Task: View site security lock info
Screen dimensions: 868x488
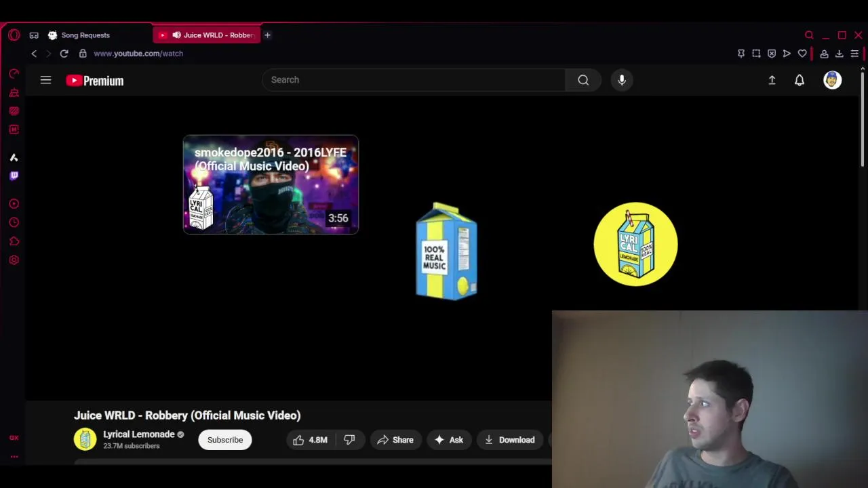Action: (x=83, y=54)
